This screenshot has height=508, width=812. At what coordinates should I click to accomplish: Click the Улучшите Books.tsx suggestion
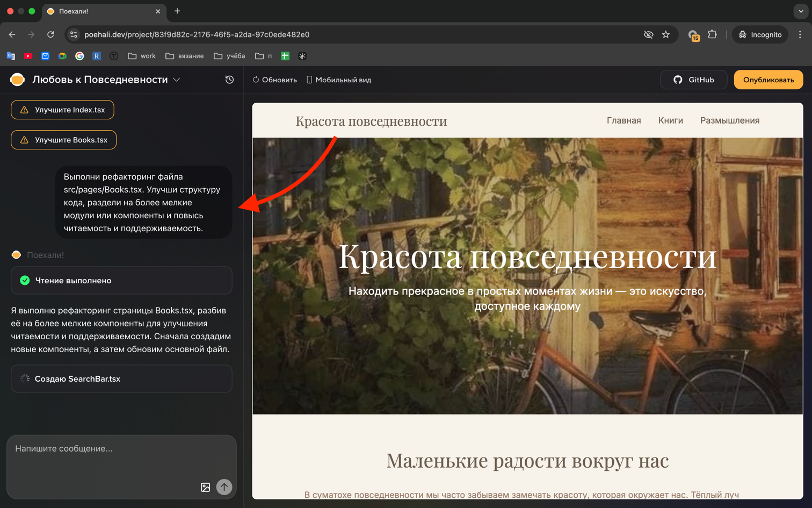tap(63, 140)
